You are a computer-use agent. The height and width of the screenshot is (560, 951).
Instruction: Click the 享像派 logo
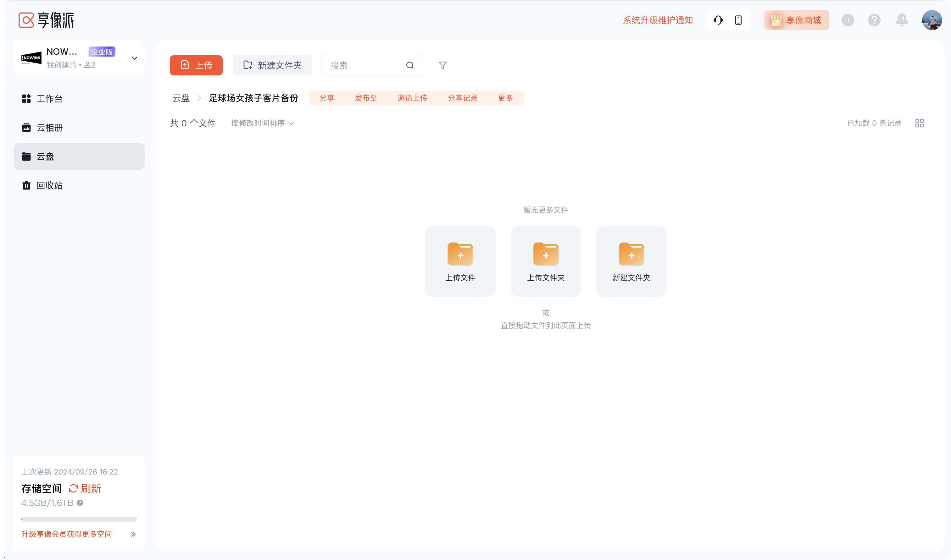[x=46, y=20]
